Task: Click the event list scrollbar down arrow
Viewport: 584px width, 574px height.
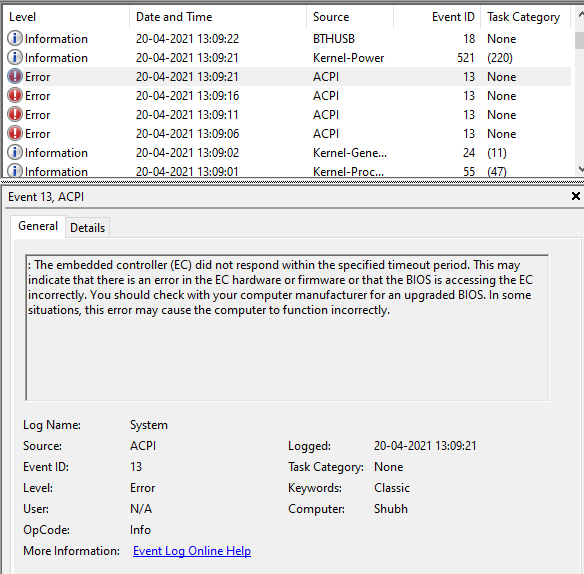Action: (x=580, y=169)
